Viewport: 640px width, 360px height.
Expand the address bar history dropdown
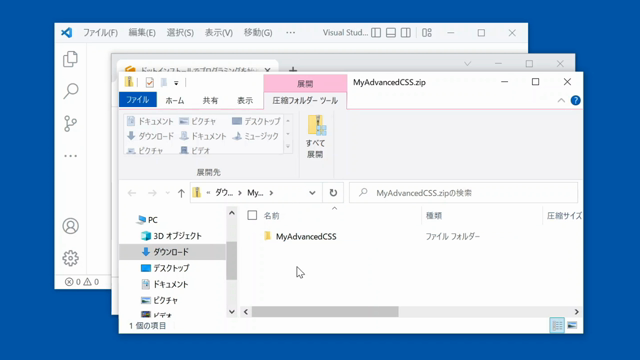[312, 193]
